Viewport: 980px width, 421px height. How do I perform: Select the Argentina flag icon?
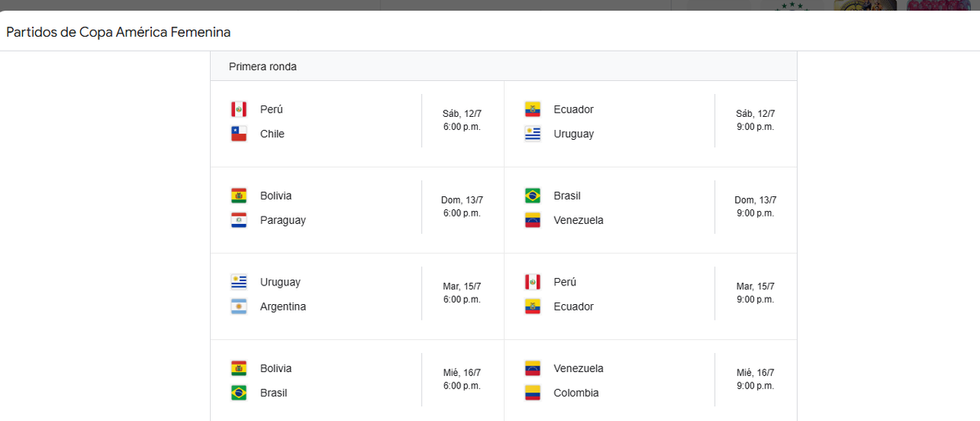coord(238,307)
